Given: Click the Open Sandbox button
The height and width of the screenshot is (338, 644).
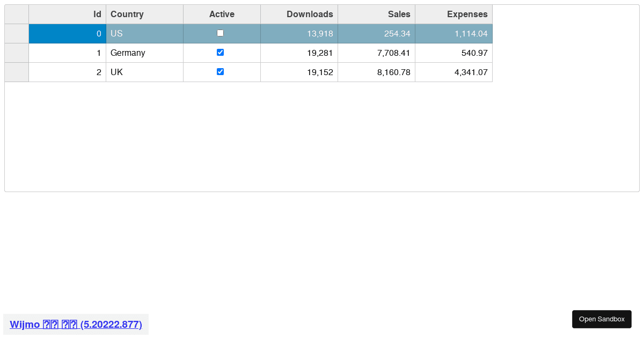Looking at the screenshot, I should coord(602,319).
